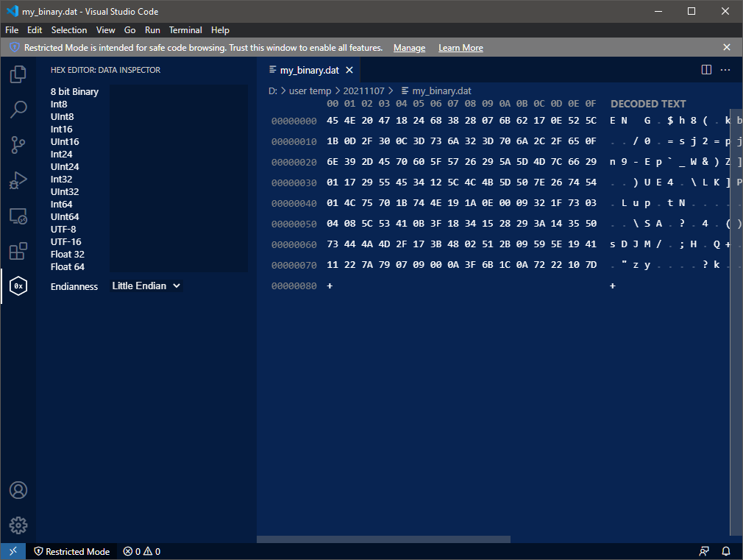Click the UInt24 inspector row
The width and height of the screenshot is (743, 560).
[x=149, y=166]
